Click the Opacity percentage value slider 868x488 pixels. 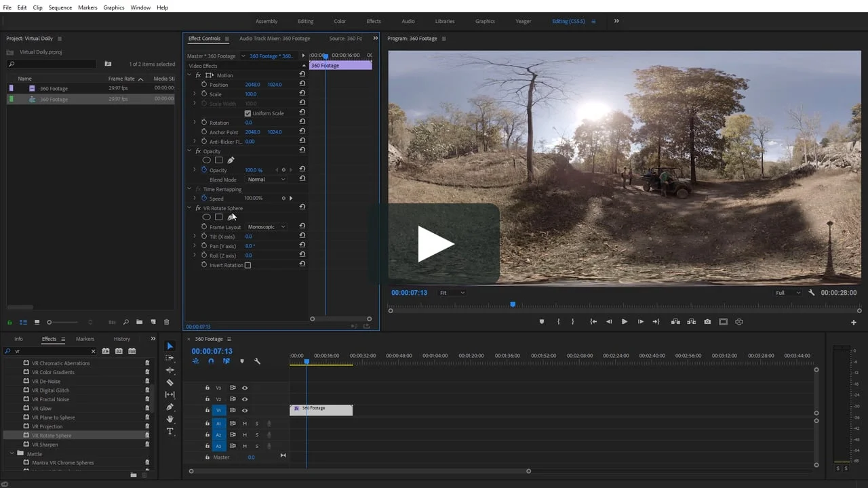[x=253, y=169]
